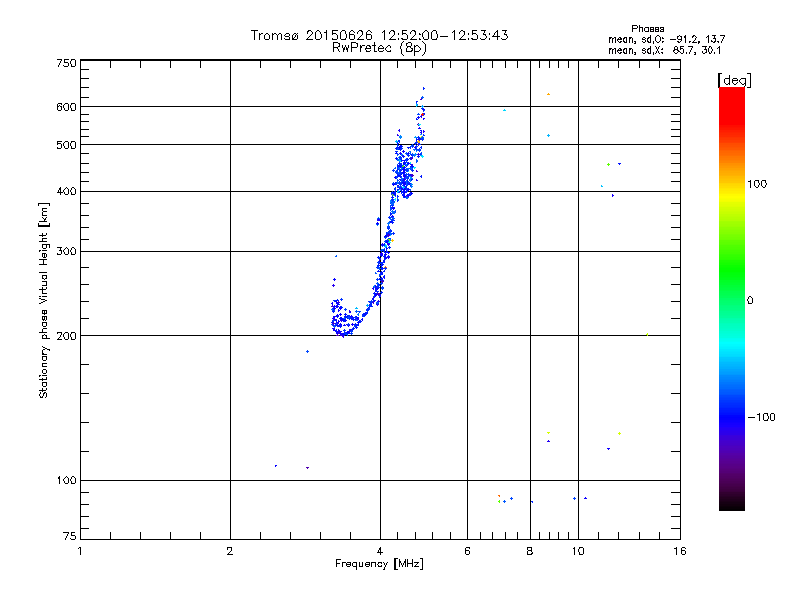Click the dense blue echo trace at 200 km
This screenshot has width=800, height=600.
coord(346,320)
